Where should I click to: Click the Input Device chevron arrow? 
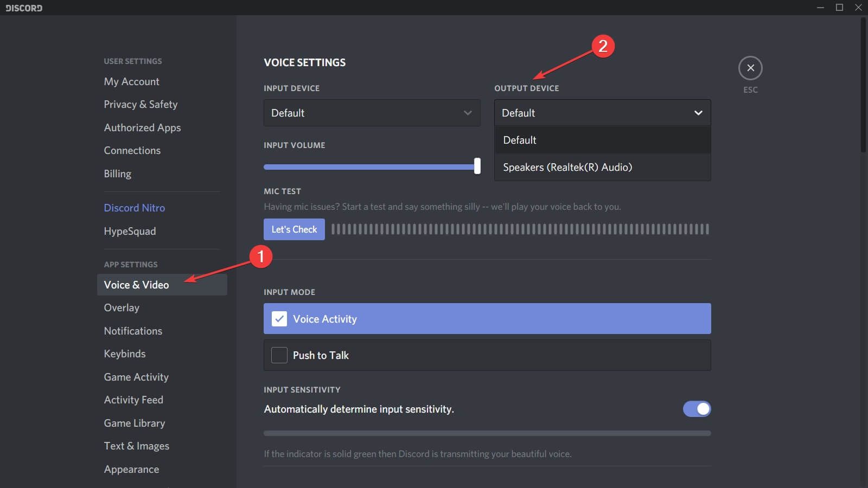[468, 113]
